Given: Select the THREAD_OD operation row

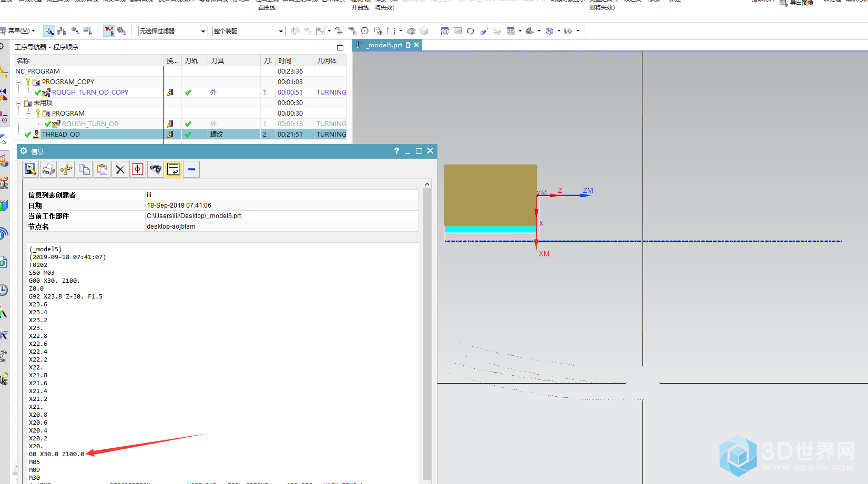Looking at the screenshot, I should [180, 135].
